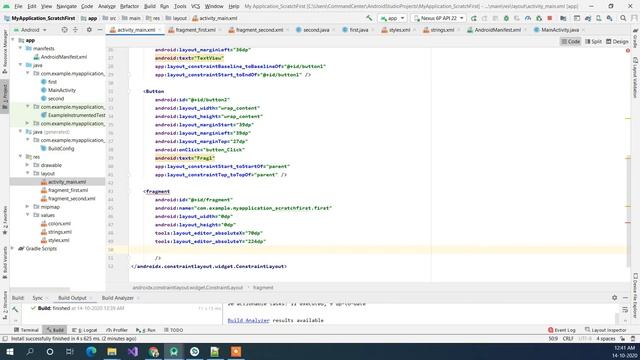
Task: Click the Collapse All icon in Project panel
Action: coord(75,30)
